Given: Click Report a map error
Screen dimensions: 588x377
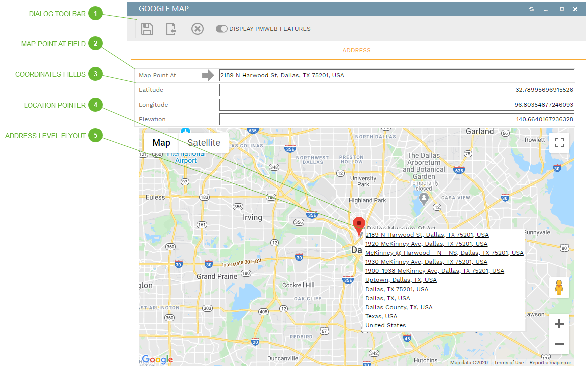Looking at the screenshot, I should (550, 362).
